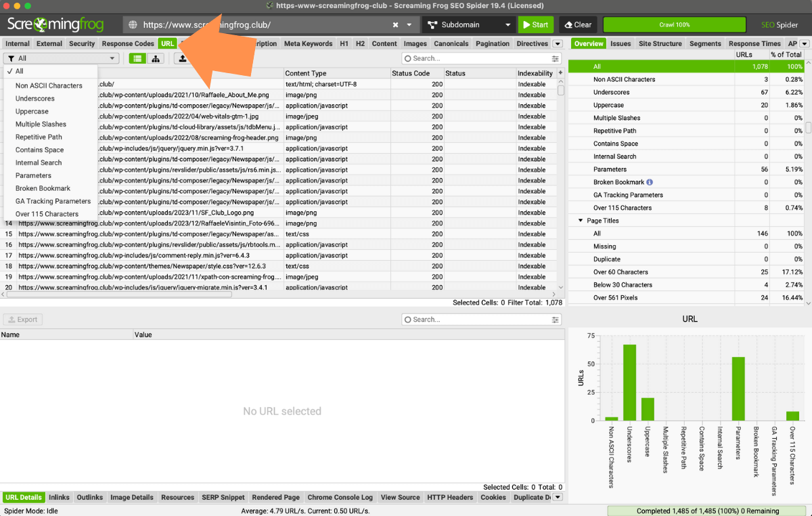Viewport: 812px width, 516px height.
Task: Click the plus icon to add columns
Action: tap(560, 73)
